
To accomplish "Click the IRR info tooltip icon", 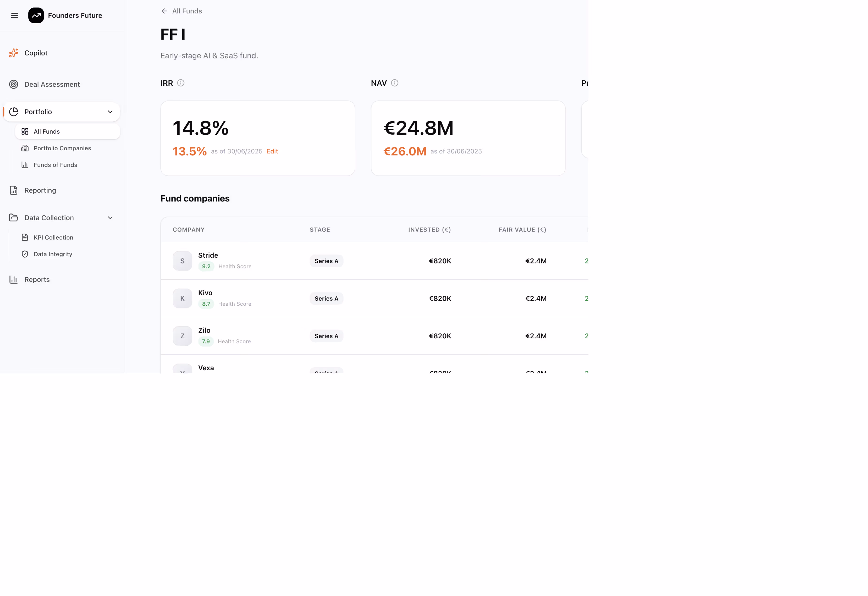I will point(181,83).
